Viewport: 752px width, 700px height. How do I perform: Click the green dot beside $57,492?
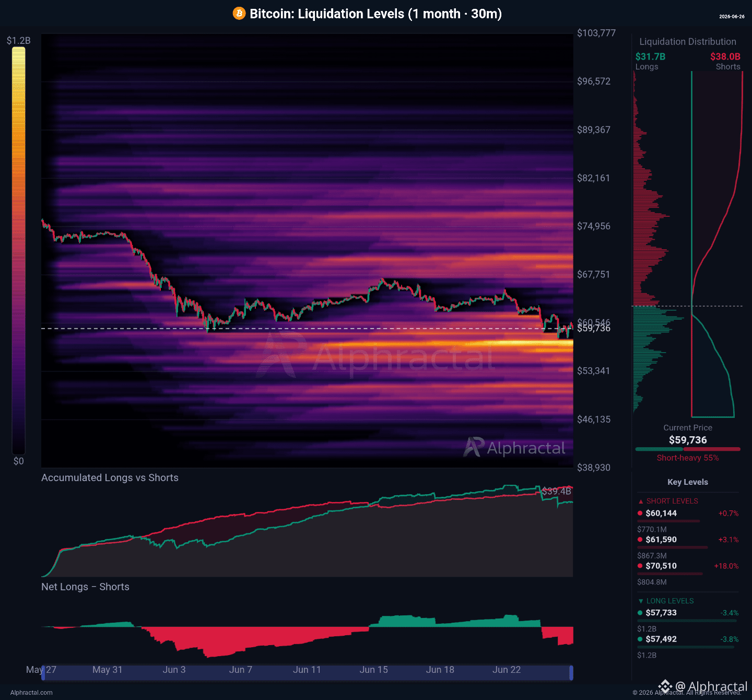click(640, 639)
